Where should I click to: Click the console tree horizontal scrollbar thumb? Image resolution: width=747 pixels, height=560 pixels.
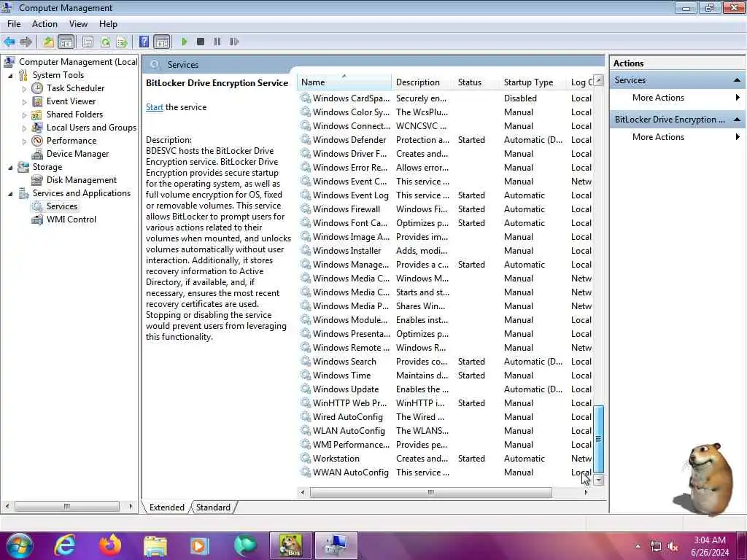pyautogui.click(x=66, y=506)
